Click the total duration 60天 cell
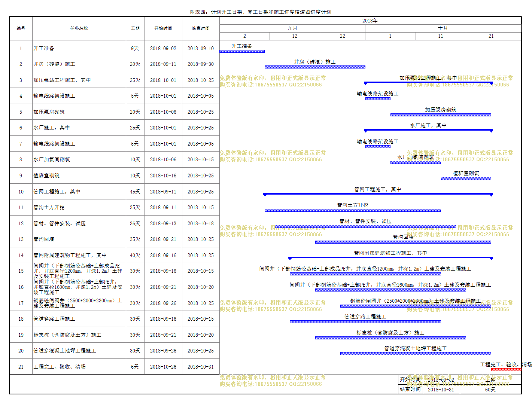The image size is (532, 403). (490, 390)
